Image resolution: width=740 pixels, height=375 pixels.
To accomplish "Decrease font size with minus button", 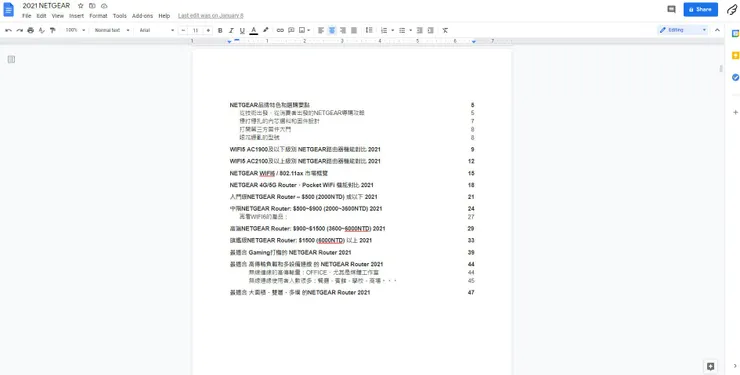I will [x=184, y=30].
